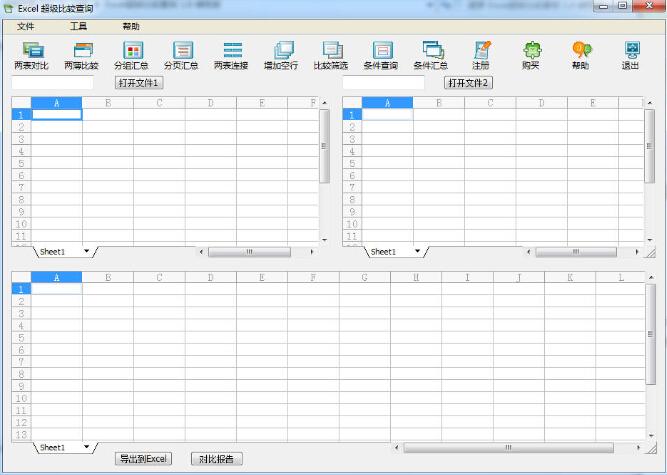
Task: Click the vertical scrollbar thumb of file 1 grid
Action: pyautogui.click(x=324, y=146)
